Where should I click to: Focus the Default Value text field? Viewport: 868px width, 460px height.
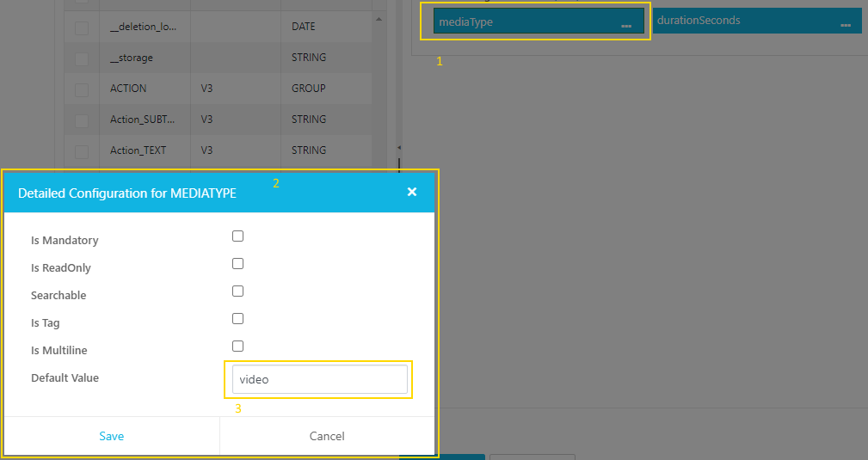tap(319, 379)
